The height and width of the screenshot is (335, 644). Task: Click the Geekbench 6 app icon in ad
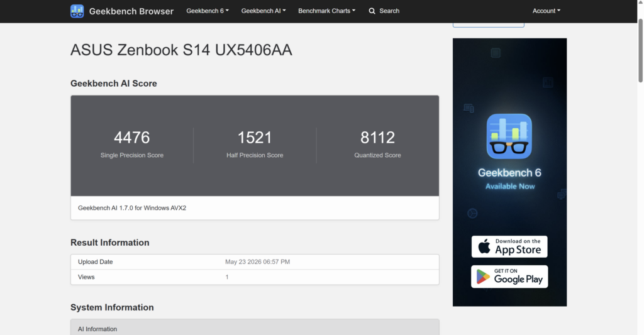point(509,136)
